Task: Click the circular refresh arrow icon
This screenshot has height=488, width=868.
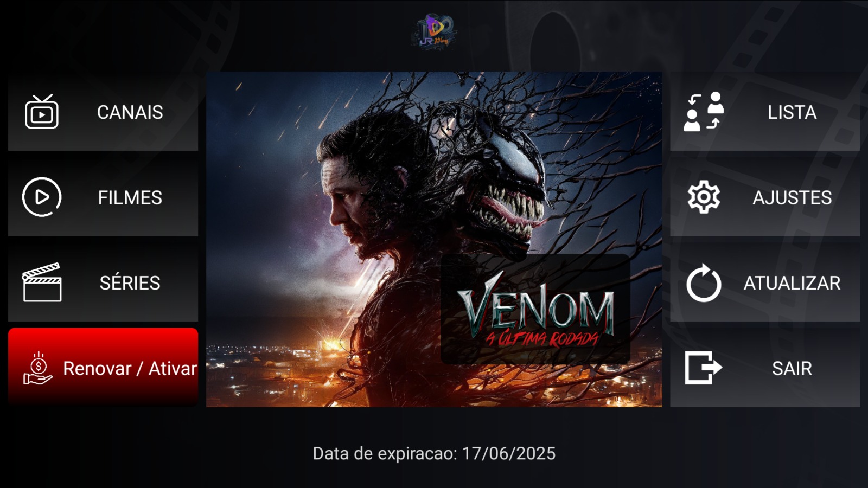Action: [x=704, y=282]
